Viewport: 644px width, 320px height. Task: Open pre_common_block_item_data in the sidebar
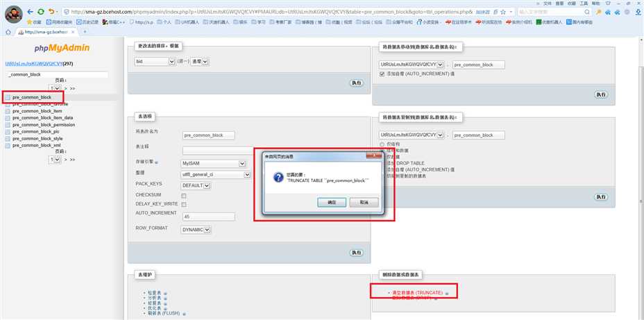coord(43,118)
